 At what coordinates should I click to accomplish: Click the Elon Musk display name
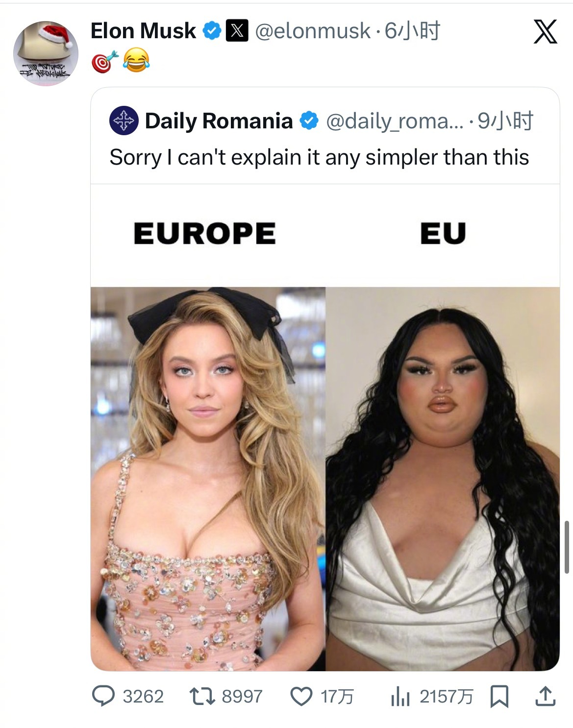click(x=143, y=31)
